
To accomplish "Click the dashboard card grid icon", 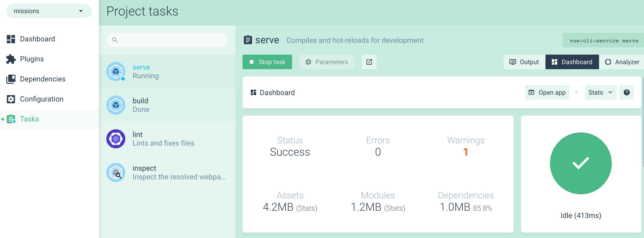I will (253, 92).
